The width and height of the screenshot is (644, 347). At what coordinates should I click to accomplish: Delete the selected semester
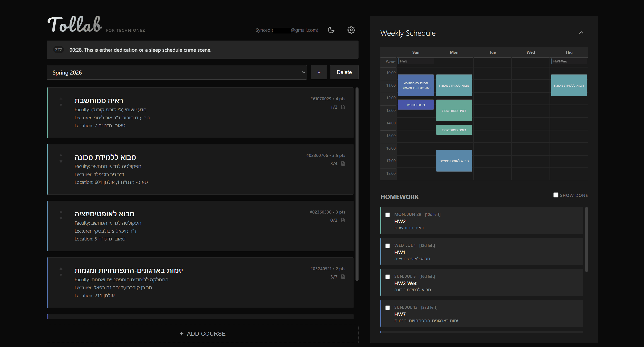pyautogui.click(x=344, y=72)
